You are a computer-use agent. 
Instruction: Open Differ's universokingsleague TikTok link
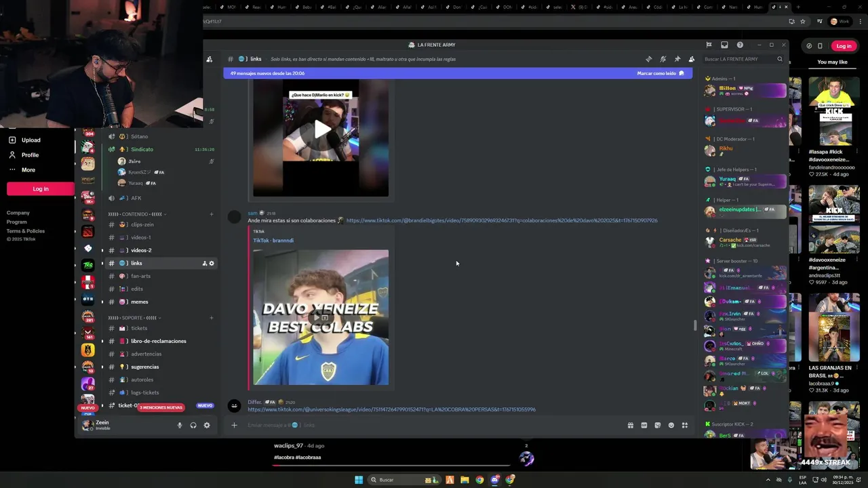click(x=391, y=409)
